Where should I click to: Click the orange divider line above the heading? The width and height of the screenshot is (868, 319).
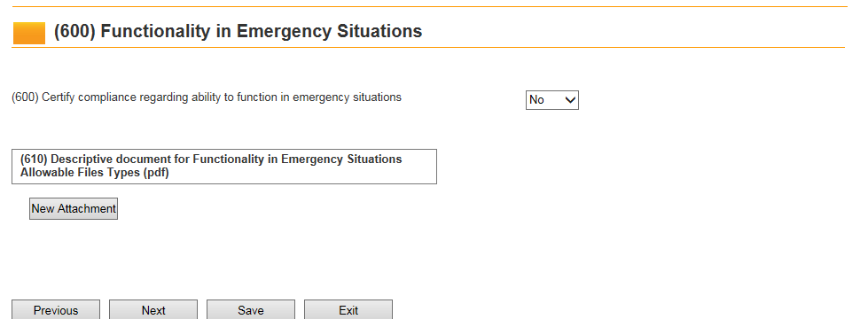pos(430,6)
